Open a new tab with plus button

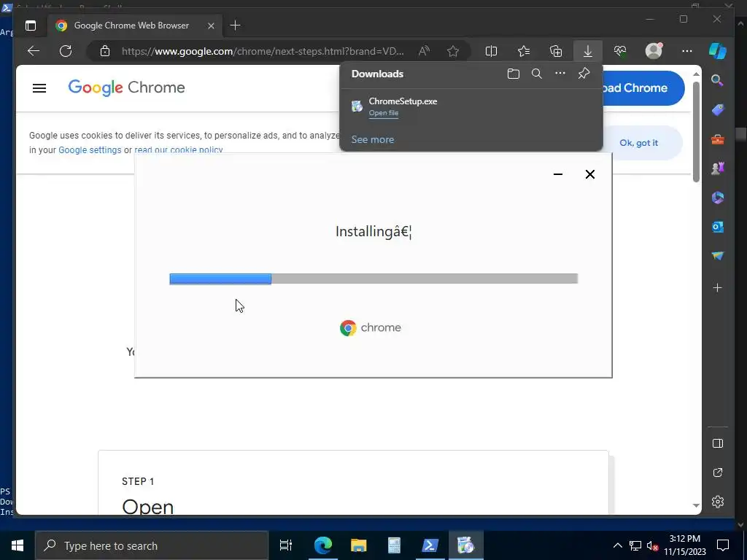click(x=236, y=26)
